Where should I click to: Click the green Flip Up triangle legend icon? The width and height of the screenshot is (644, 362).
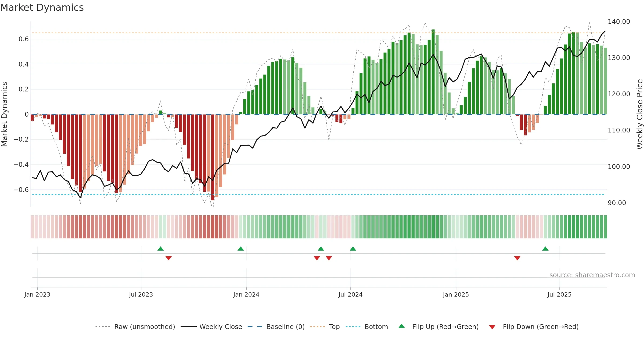click(401, 326)
